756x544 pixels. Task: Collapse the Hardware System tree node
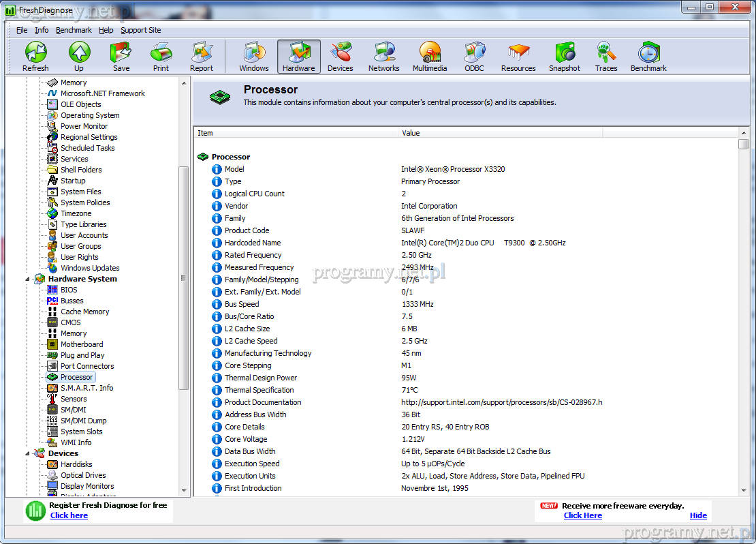tap(29, 279)
